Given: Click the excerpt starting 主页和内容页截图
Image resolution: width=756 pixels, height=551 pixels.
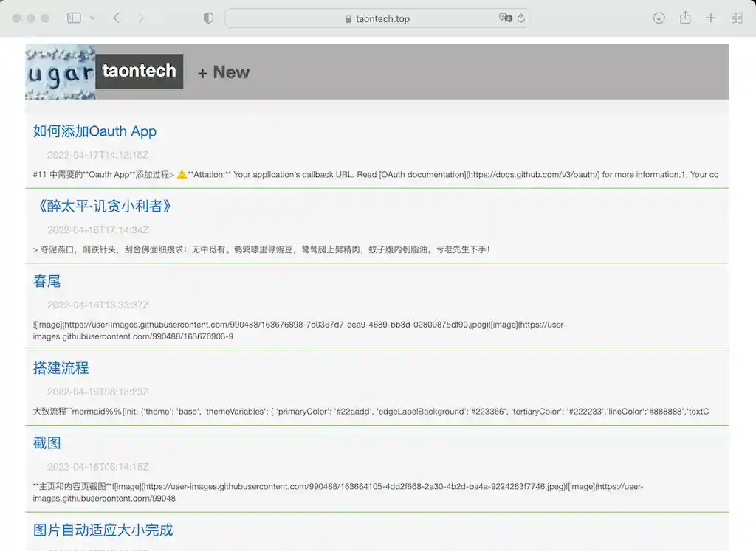Looking at the screenshot, I should coord(338,492).
